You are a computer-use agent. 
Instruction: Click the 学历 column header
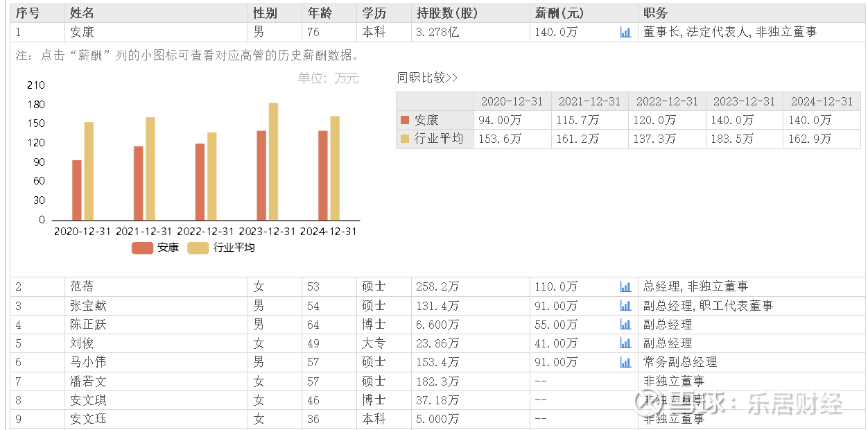[x=374, y=13]
